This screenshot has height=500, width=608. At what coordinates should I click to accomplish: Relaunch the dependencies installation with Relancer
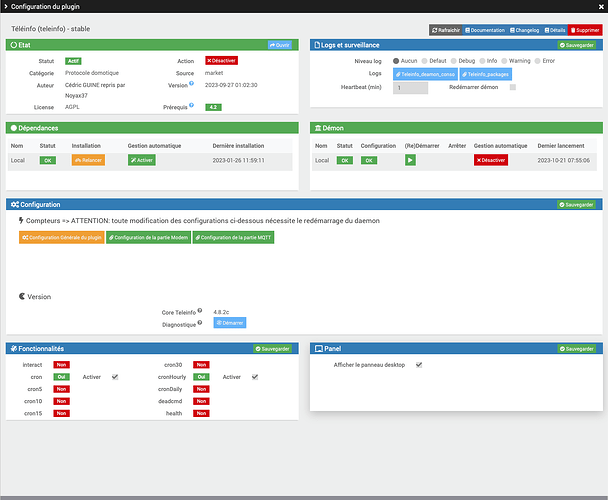88,160
